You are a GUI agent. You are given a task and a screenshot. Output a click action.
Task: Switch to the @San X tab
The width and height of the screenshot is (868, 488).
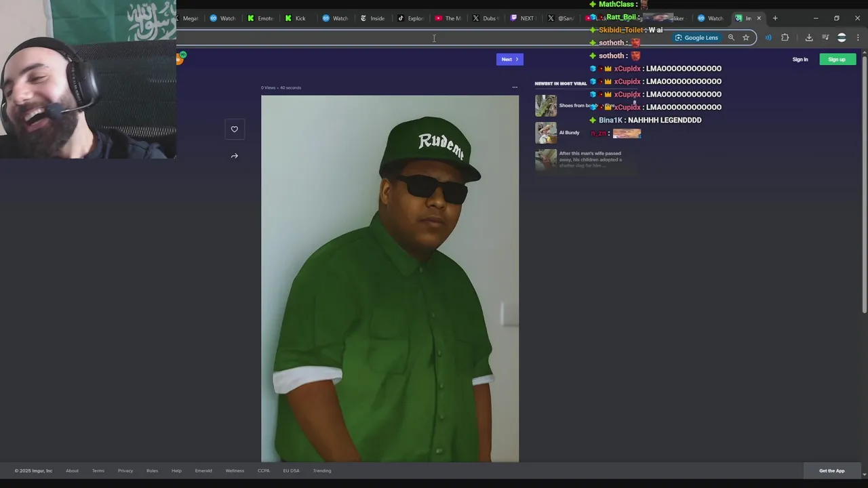(560, 18)
